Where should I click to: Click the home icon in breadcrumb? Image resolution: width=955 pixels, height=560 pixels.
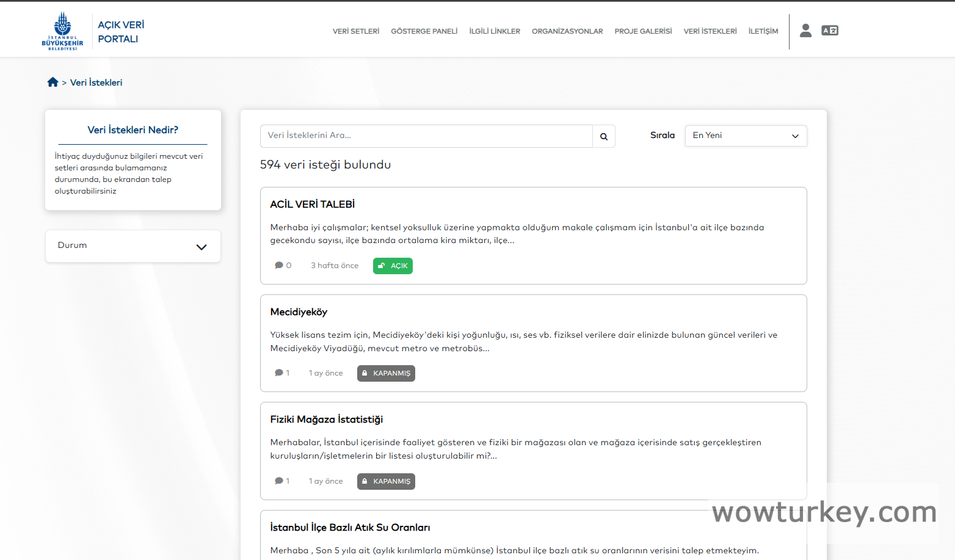(x=53, y=82)
